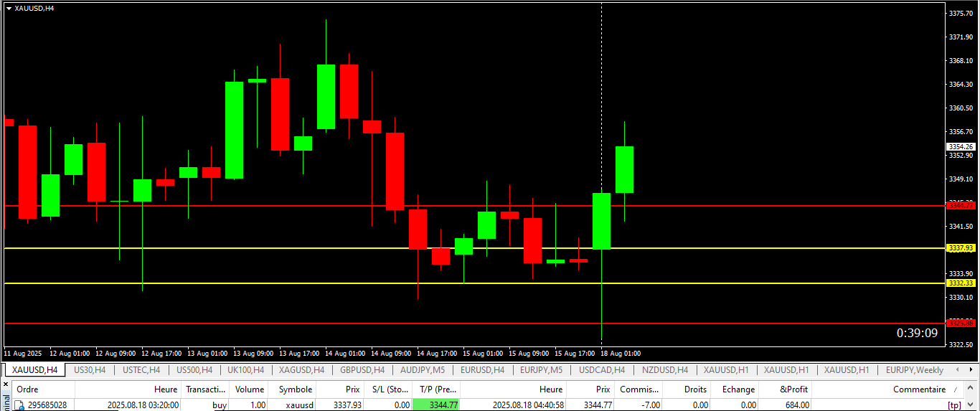Screen dimensions: 980x411
Task: Click the triangle icon beside XAUUSD,H4 chart title
Action: click(9, 8)
